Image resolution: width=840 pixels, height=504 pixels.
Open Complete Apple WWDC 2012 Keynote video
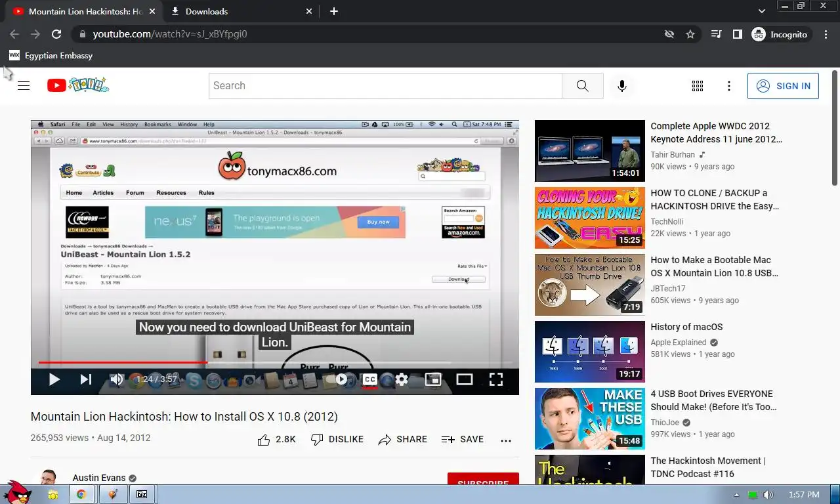pyautogui.click(x=717, y=133)
